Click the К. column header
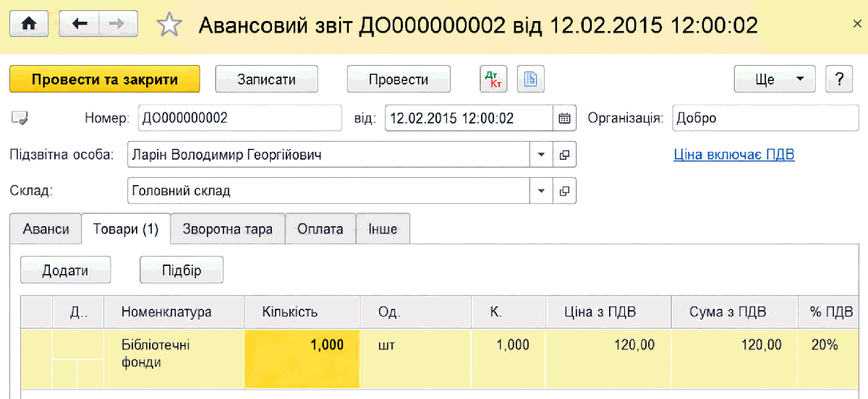Image resolution: width=868 pixels, height=399 pixels. click(x=509, y=312)
